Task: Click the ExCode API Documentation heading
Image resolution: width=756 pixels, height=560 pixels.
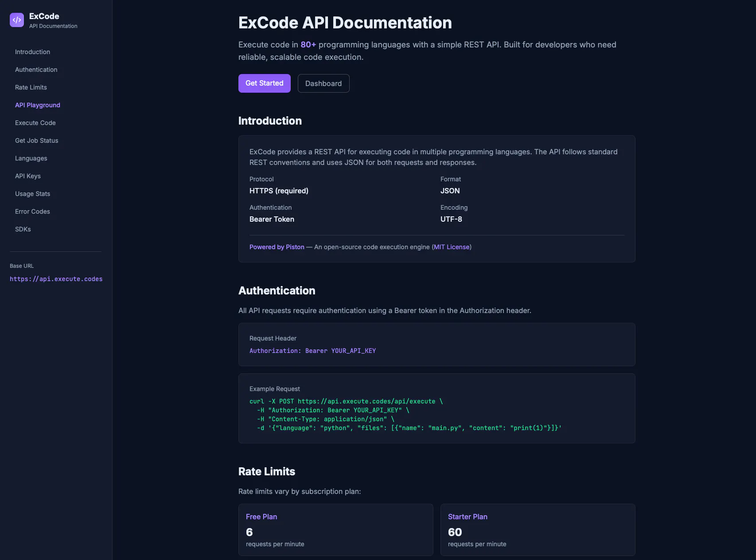Action: coord(345,23)
